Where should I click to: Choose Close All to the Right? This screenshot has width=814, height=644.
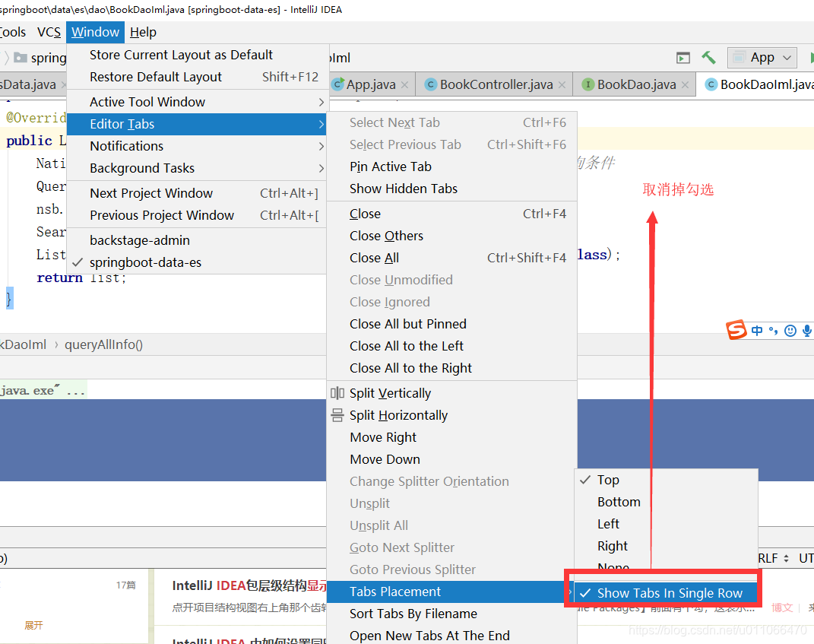point(451,368)
